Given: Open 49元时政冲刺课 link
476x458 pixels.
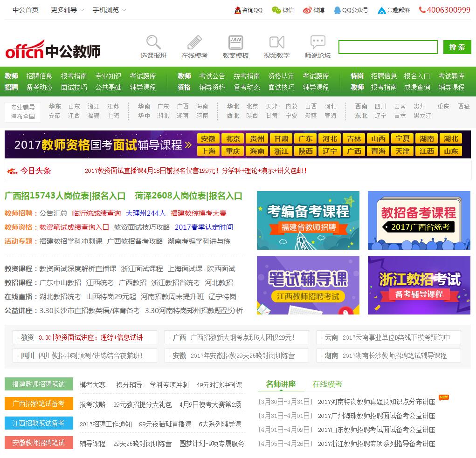Looking at the screenshot, I should [220, 385].
